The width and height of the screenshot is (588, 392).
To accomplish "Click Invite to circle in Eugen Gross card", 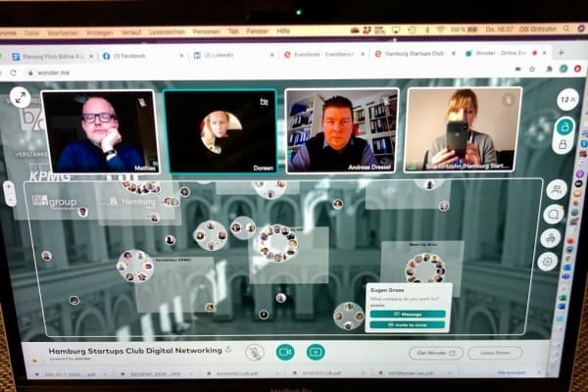I will pos(408,324).
